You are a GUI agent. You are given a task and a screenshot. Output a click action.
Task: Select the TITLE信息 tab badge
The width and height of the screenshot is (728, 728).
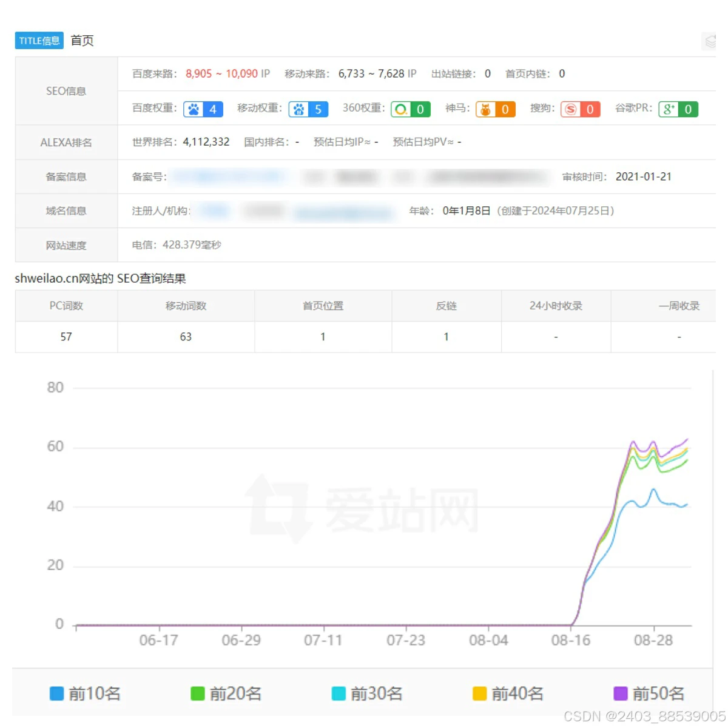click(x=39, y=41)
